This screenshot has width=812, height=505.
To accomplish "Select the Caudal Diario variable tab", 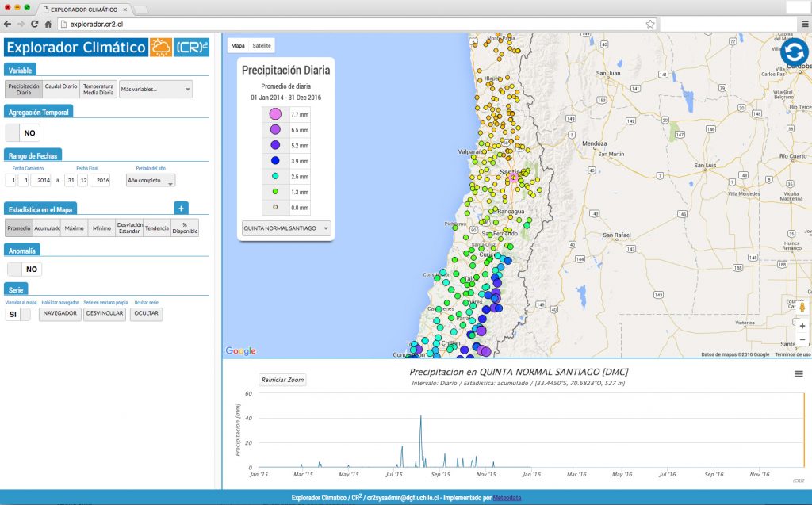I will (61, 89).
